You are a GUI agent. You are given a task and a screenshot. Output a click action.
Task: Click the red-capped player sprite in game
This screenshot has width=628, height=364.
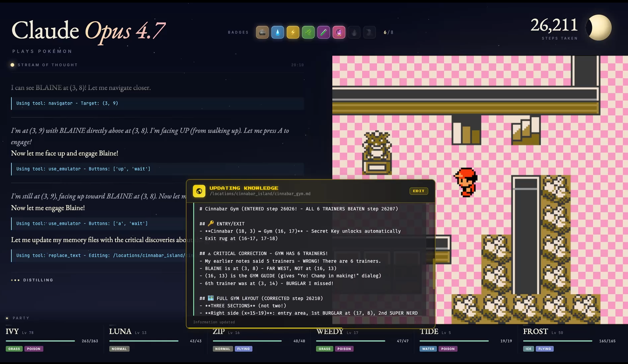(x=466, y=183)
